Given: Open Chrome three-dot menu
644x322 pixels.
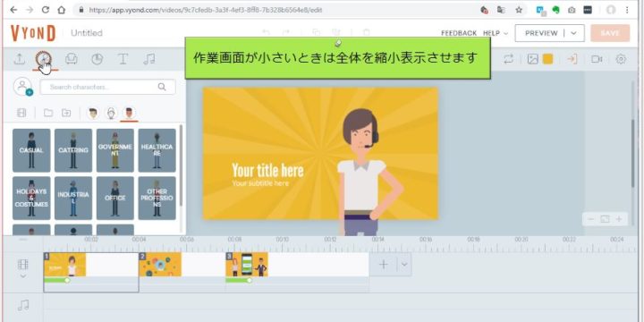Looking at the screenshot, I should 627,10.
